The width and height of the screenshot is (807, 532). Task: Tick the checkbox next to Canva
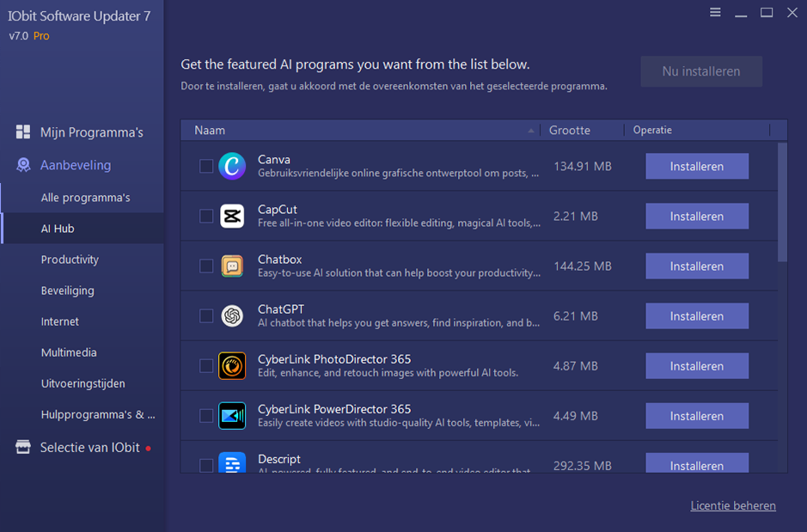pos(206,166)
